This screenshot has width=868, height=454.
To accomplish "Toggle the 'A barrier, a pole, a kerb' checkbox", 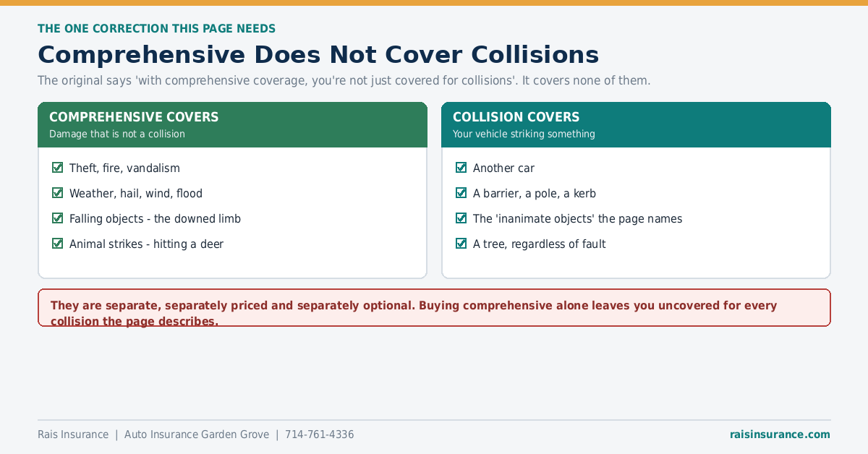I will click(x=461, y=193).
